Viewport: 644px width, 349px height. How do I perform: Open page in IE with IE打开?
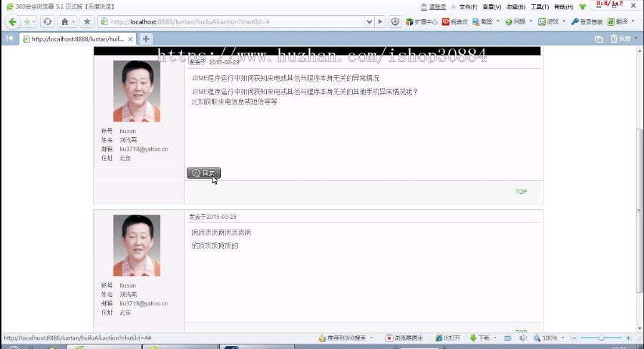click(x=448, y=338)
